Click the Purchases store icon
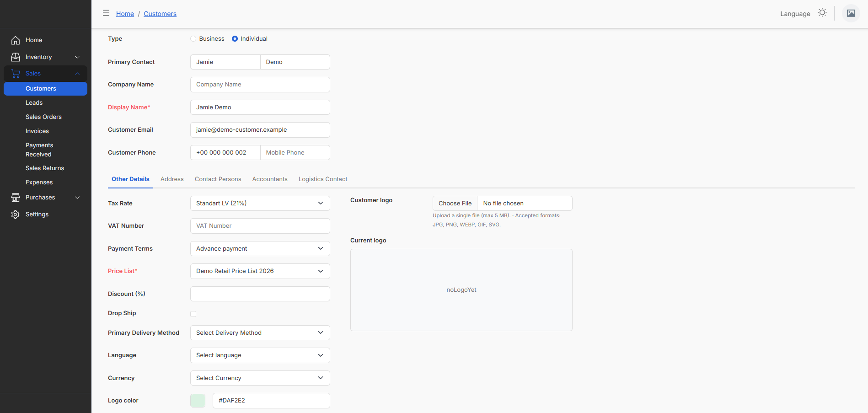Viewport: 868px width, 413px height. [16, 198]
